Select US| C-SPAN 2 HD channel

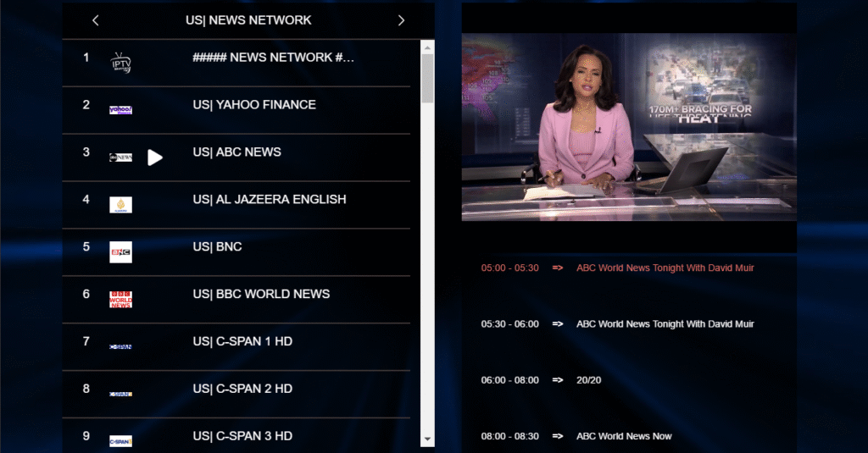236,394
